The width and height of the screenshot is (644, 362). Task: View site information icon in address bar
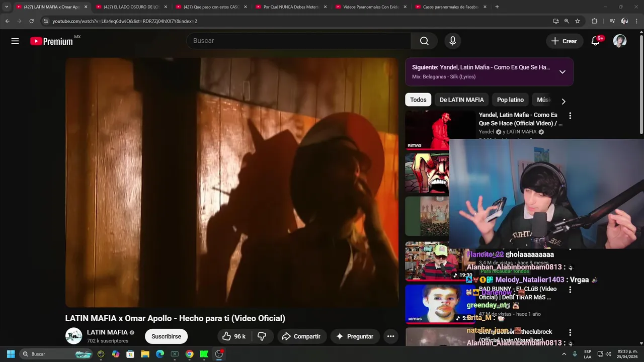point(46,21)
